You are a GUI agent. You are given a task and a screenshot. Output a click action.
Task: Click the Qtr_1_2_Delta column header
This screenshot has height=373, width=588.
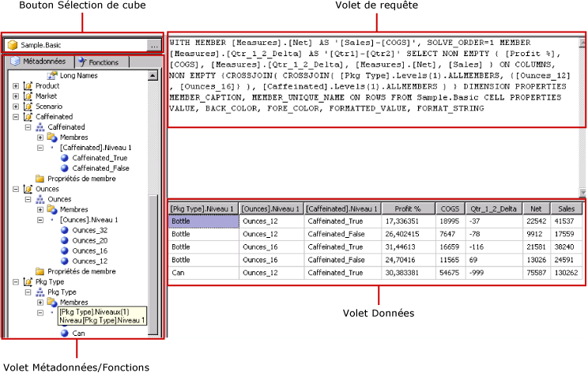[493, 209]
